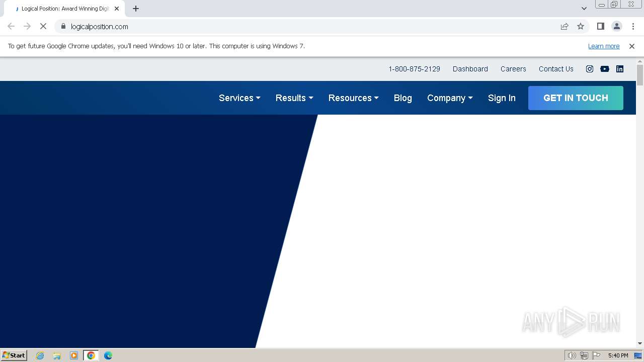This screenshot has height=362, width=644.
Task: Call link 1-800-875-2129
Action: (x=414, y=69)
